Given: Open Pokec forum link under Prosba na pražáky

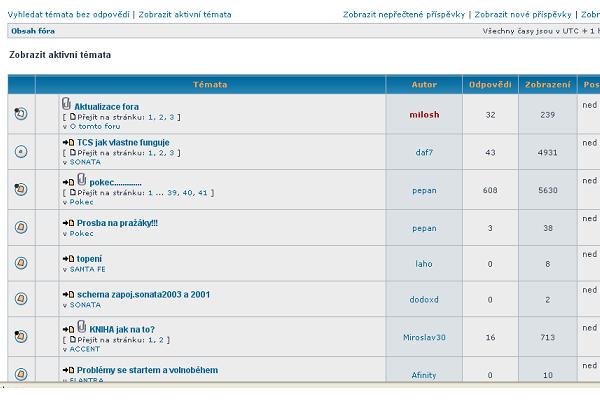Looking at the screenshot, I should point(82,233).
